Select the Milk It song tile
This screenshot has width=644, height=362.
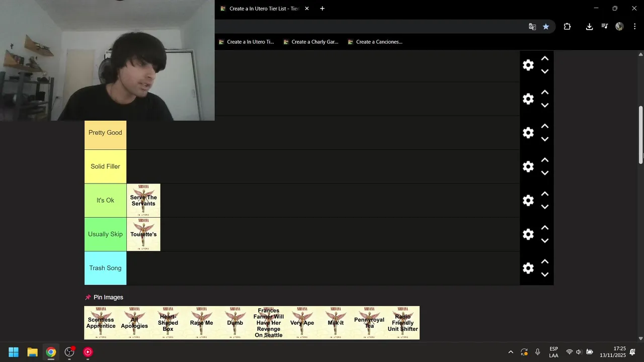pos(336,323)
